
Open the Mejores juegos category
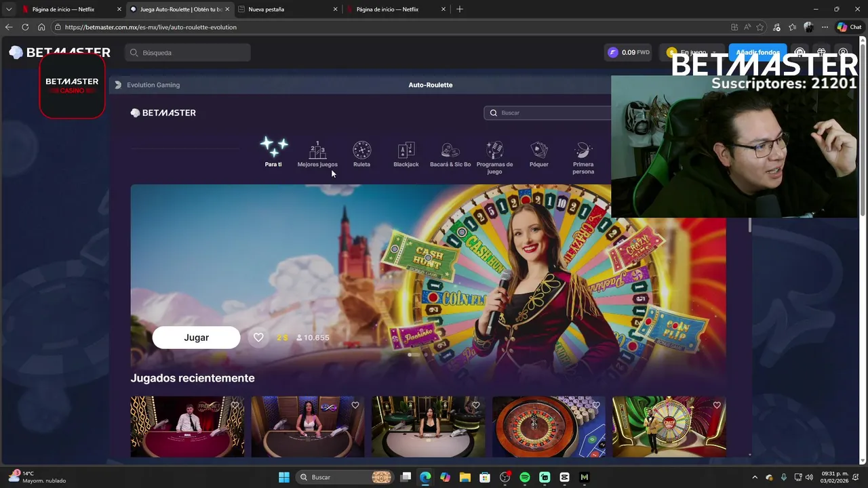[x=317, y=155]
